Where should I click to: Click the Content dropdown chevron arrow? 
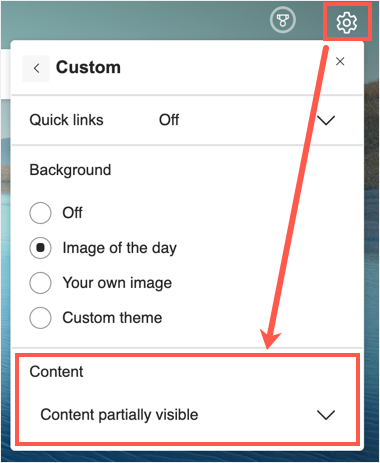coord(326,415)
